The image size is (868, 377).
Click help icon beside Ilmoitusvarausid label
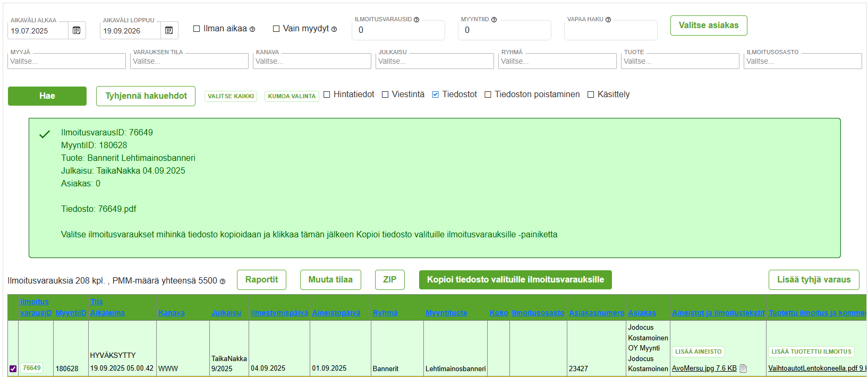(x=416, y=20)
